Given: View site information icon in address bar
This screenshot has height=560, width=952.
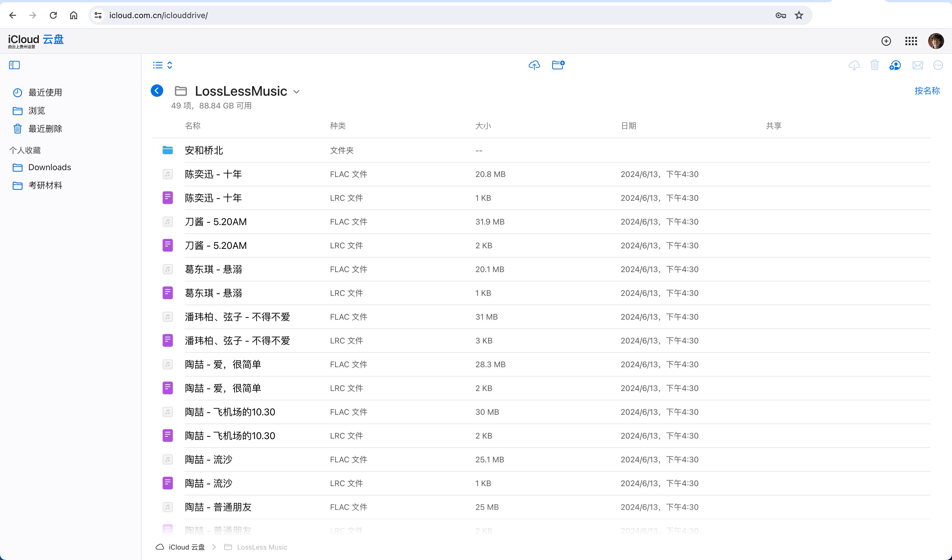Looking at the screenshot, I should click(x=98, y=15).
